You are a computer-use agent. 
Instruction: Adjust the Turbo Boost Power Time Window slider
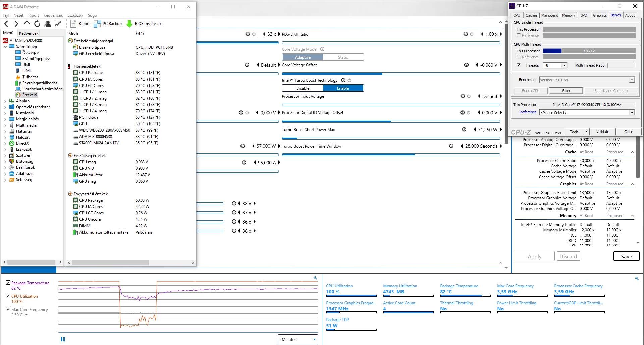coord(391,155)
